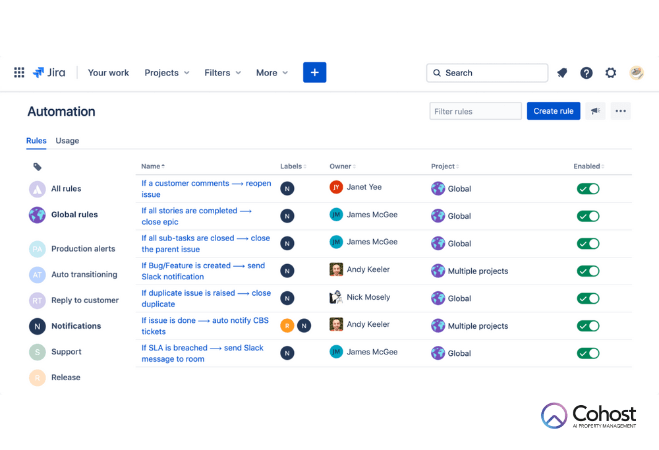Toggle the duplicate issue rule switch
Viewport: 659px width, 450px height.
588,298
